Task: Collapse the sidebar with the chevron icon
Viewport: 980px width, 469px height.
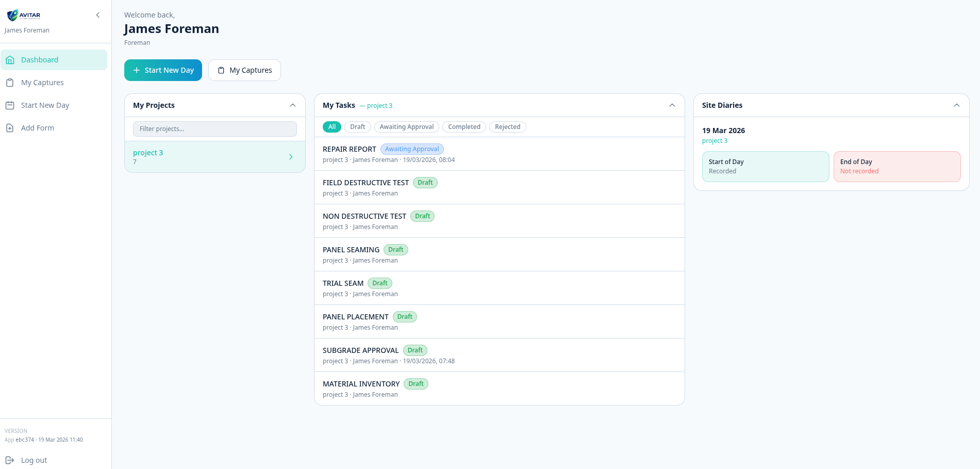Action: (97, 15)
